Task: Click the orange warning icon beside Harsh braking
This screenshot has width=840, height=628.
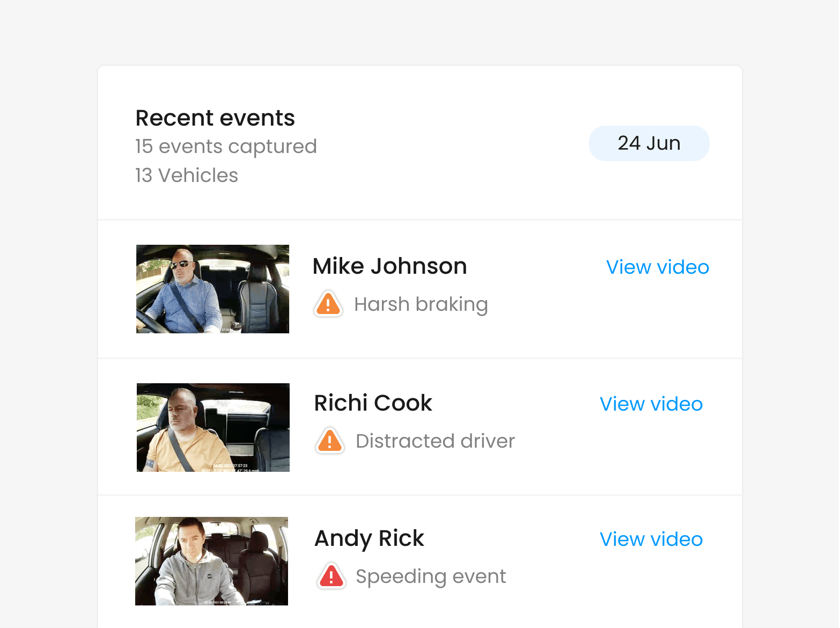Action: click(x=328, y=304)
